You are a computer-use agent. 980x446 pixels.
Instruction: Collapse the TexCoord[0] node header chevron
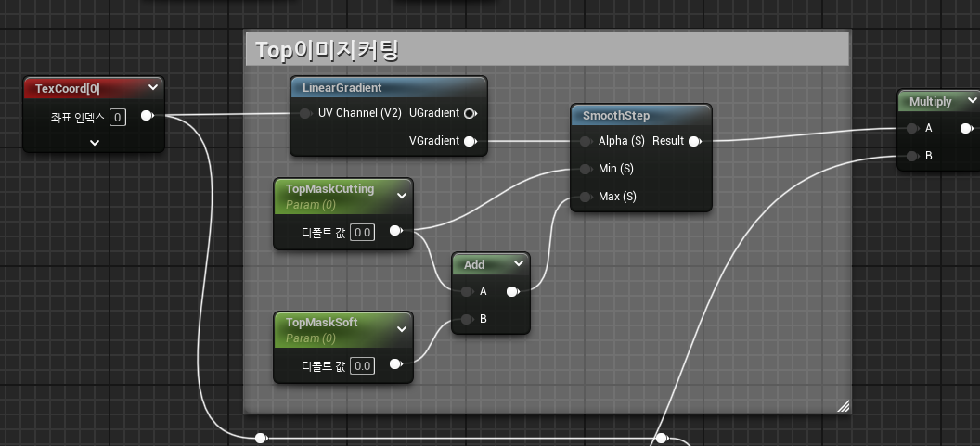tap(153, 88)
